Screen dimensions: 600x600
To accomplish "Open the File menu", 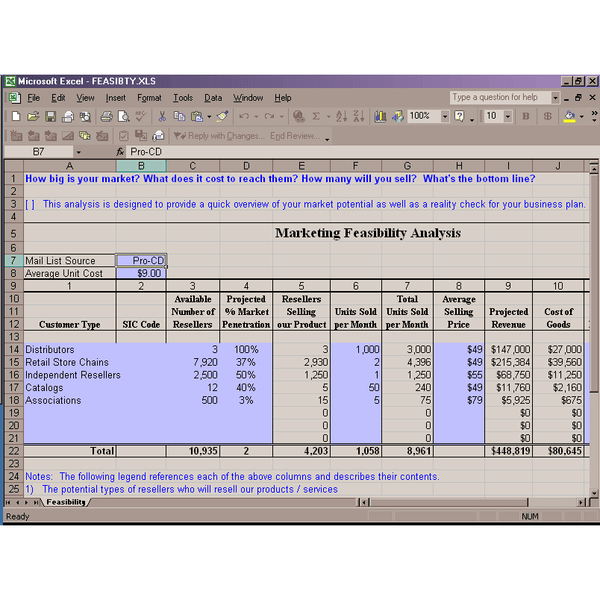I will pyautogui.click(x=33, y=98).
